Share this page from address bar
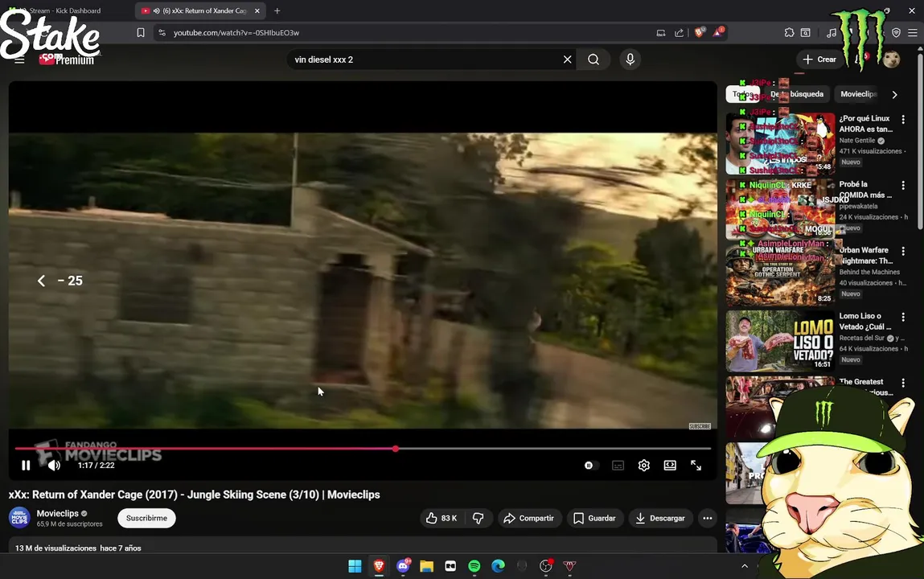Viewport: 924px width, 579px height. 679,33
